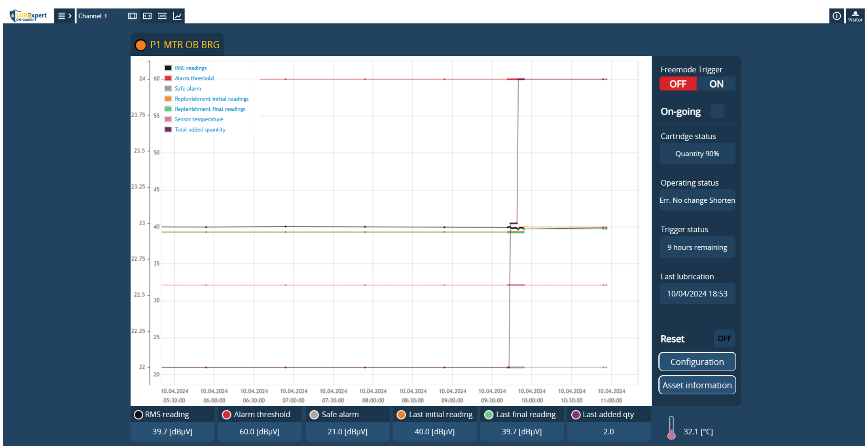Click the Alarm threshold red legend swatch
This screenshot has width=868, height=447.
pos(168,78)
